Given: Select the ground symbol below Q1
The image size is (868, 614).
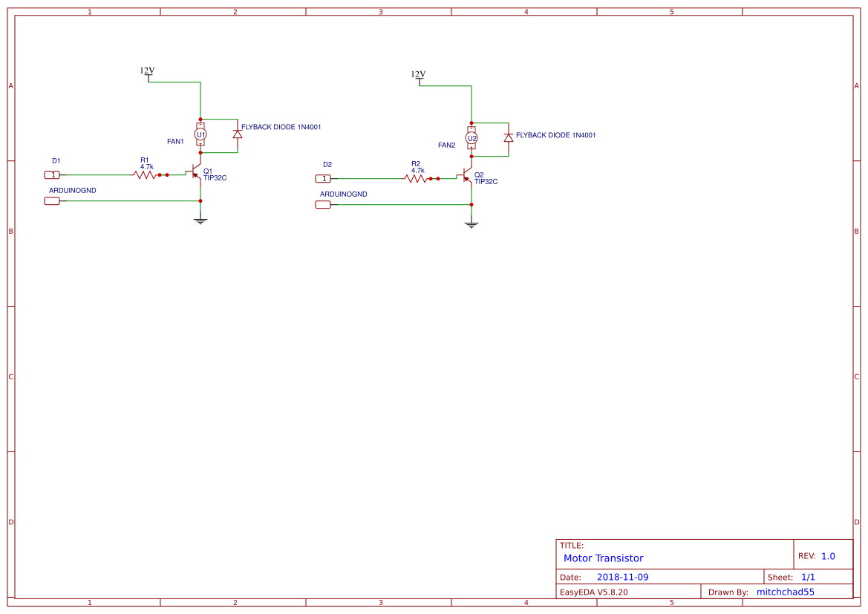Looking at the screenshot, I should click(200, 218).
